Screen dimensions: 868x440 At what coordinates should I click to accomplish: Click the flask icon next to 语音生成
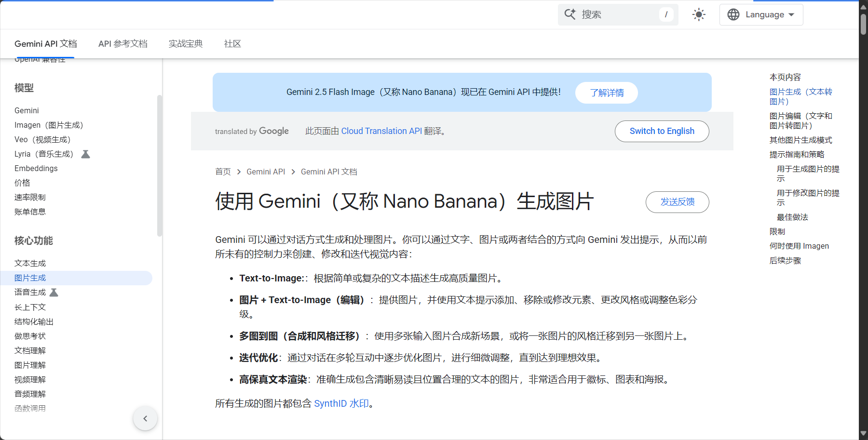point(54,292)
